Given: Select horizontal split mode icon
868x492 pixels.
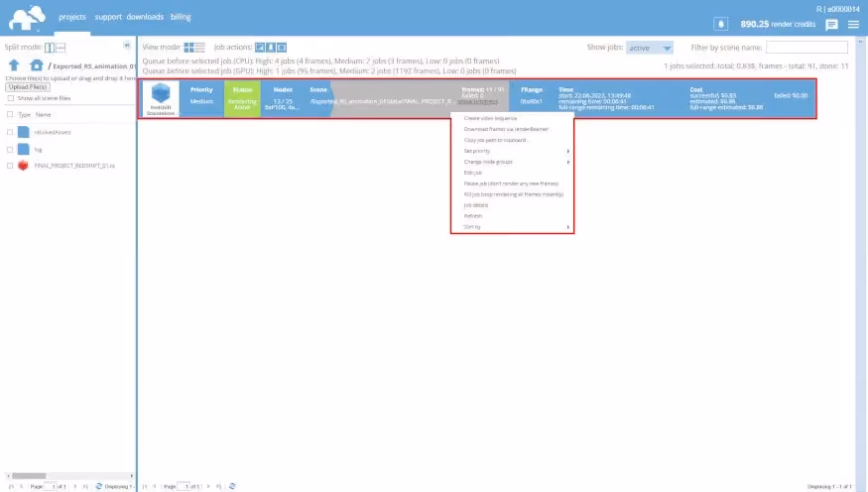Looking at the screenshot, I should pyautogui.click(x=61, y=48).
